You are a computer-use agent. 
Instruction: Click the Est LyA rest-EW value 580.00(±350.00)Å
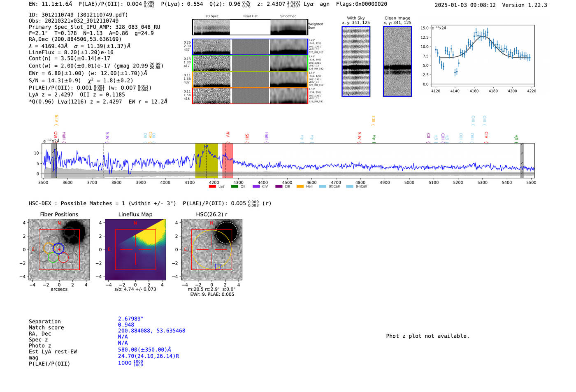tap(144, 350)
